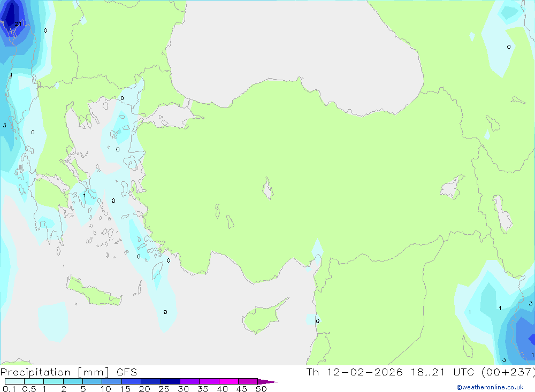
Task: Click the legend label '10'
Action: point(106,389)
